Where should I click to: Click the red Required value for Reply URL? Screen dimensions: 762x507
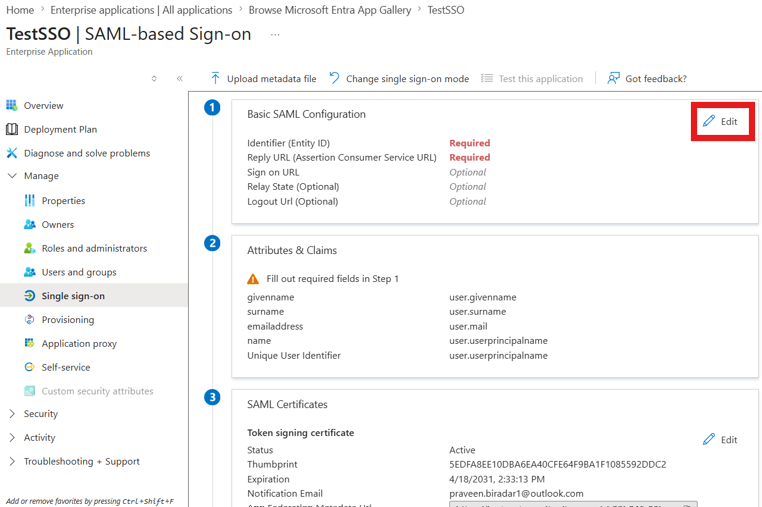pos(469,157)
